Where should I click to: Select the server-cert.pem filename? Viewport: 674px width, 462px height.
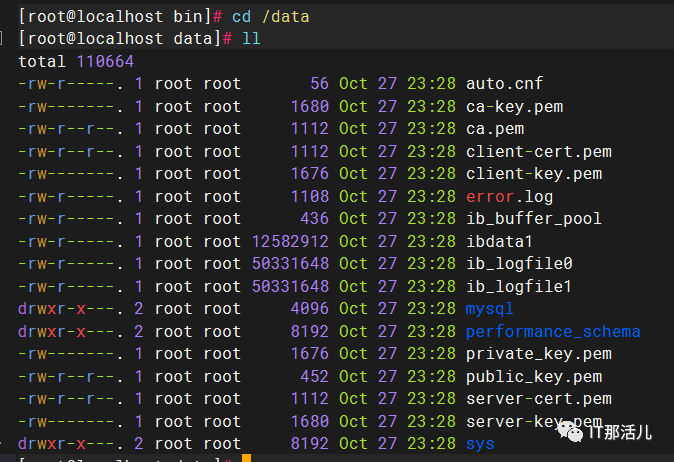[539, 398]
